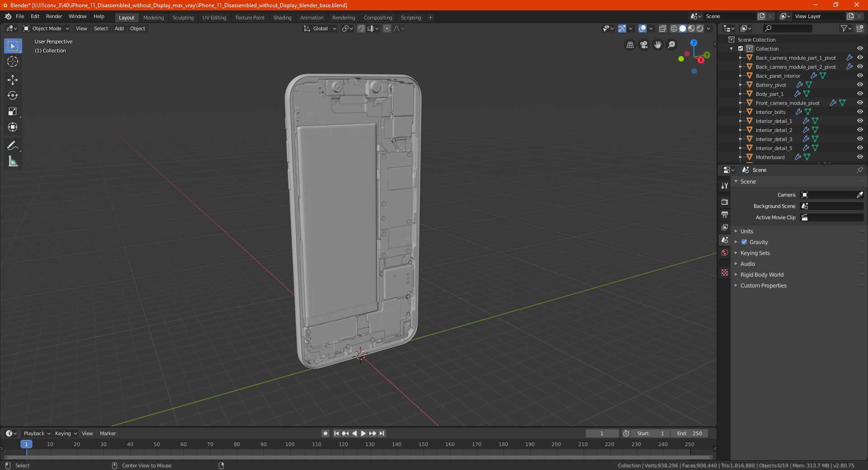Toggle X-ray mode in viewport header
Viewport: 868px width, 470px height.
(662, 28)
